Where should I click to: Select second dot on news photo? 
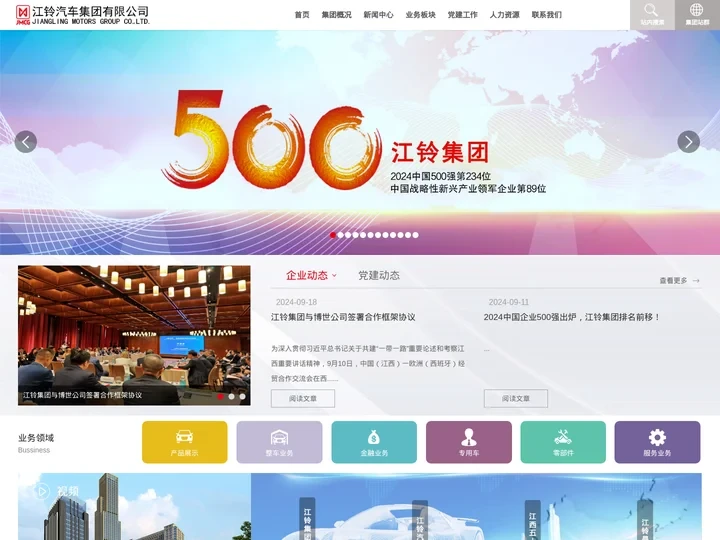point(231,396)
